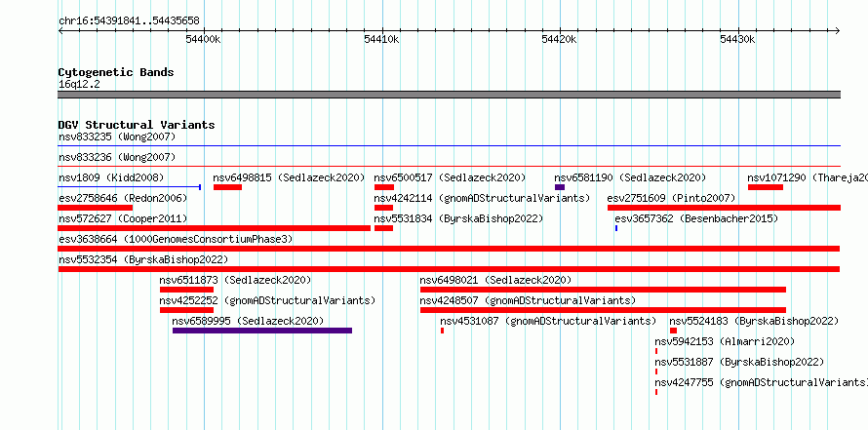This screenshot has width=868, height=430.
Task: Open the nsv6511873 (Sedlazeck2020) label
Action: point(235,280)
